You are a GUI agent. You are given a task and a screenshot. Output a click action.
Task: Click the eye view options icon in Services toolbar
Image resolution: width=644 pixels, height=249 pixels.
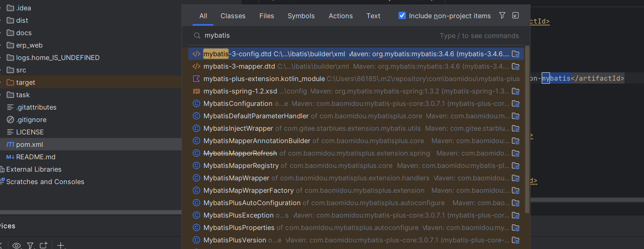(17, 245)
